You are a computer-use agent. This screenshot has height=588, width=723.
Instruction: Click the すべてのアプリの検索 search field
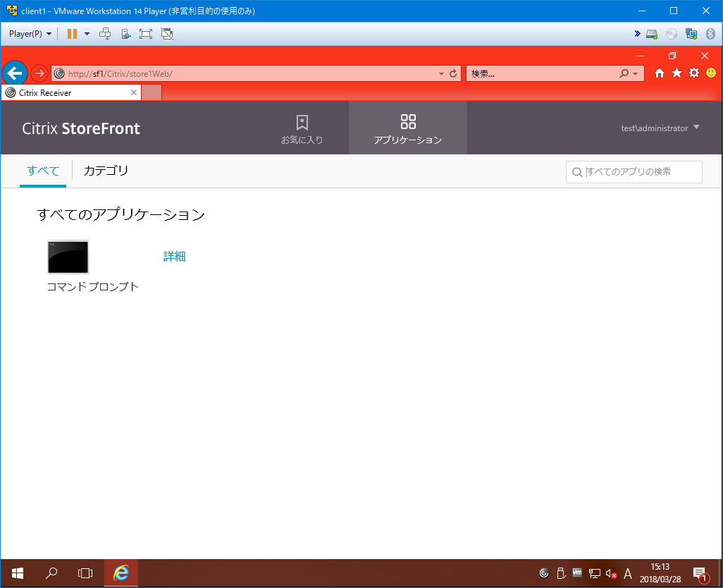coord(634,172)
